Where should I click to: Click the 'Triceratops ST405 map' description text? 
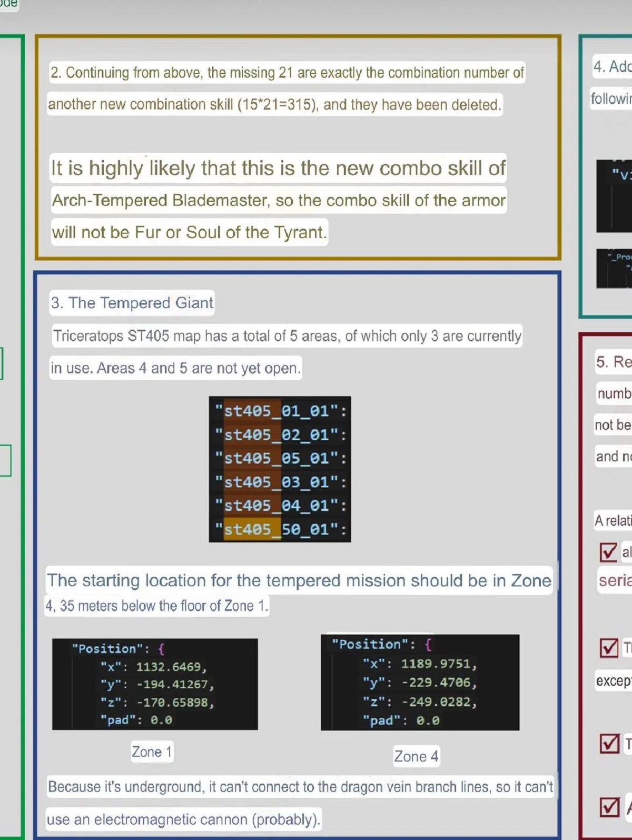tap(287, 336)
